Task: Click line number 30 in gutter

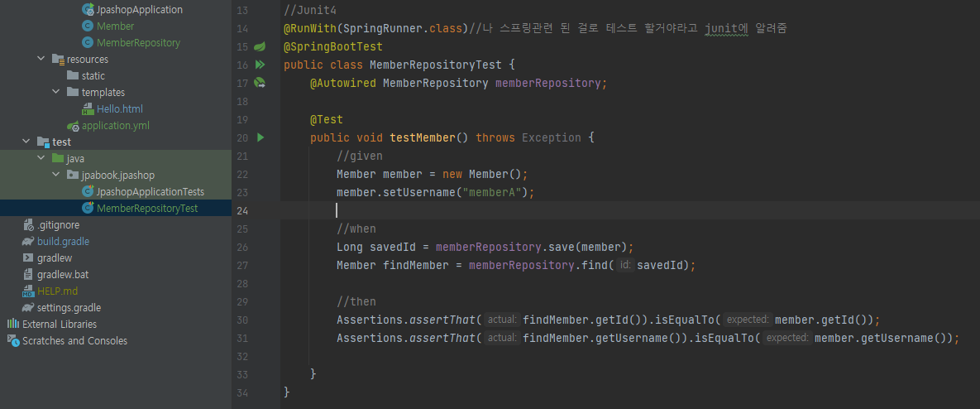Action: point(242,320)
